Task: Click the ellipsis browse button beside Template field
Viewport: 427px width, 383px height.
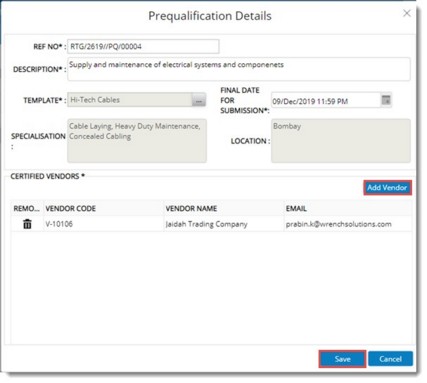Action: point(199,100)
